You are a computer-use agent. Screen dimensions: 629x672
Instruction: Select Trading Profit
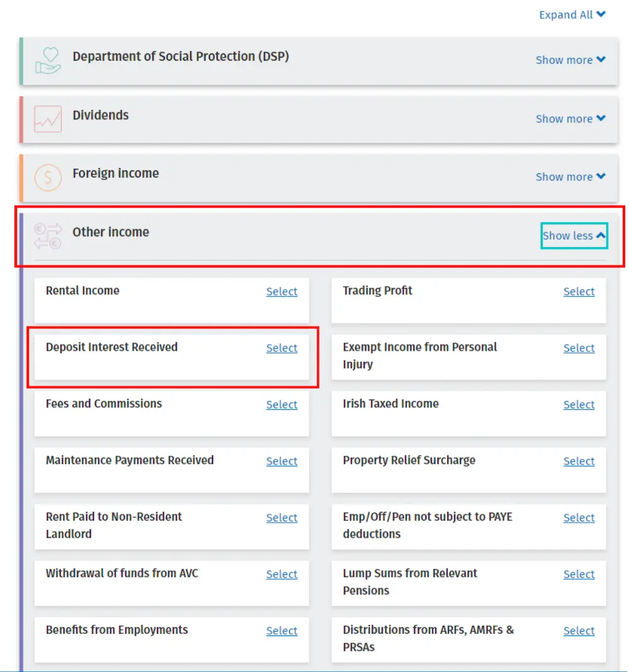click(x=579, y=291)
